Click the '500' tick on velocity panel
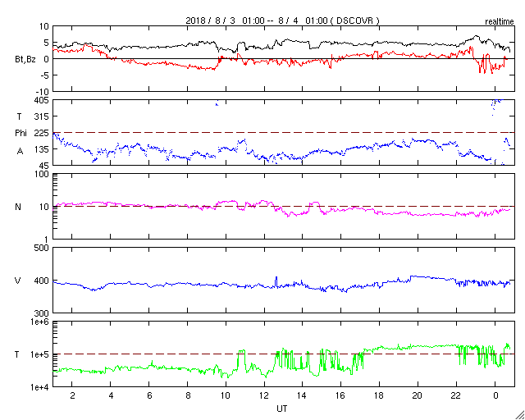Image resolution: width=525 pixels, height=420 pixels. (42, 249)
